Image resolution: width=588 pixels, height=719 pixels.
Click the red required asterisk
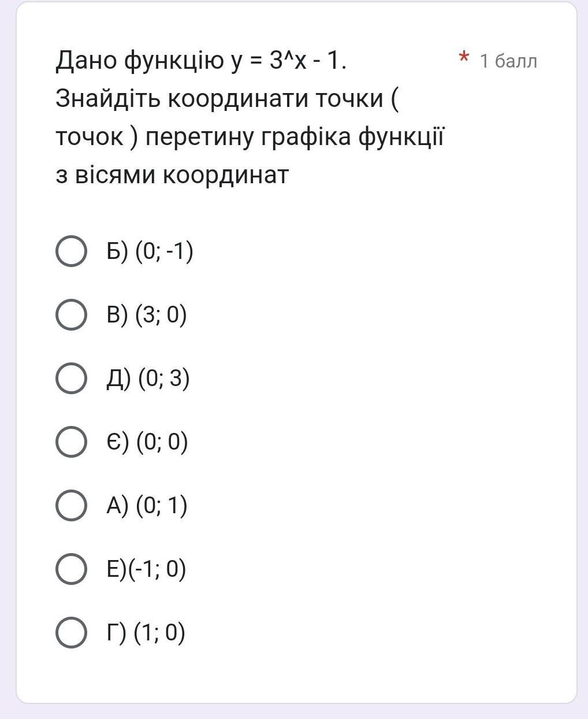463,58
